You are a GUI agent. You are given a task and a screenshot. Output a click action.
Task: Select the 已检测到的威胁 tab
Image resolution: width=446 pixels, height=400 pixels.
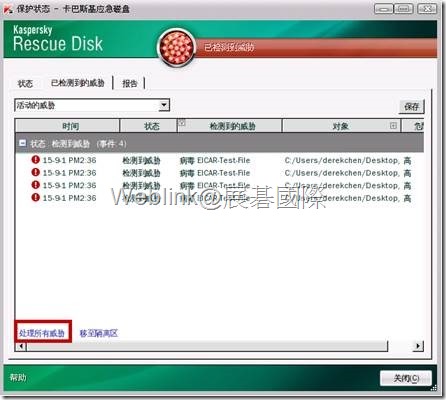tap(78, 83)
